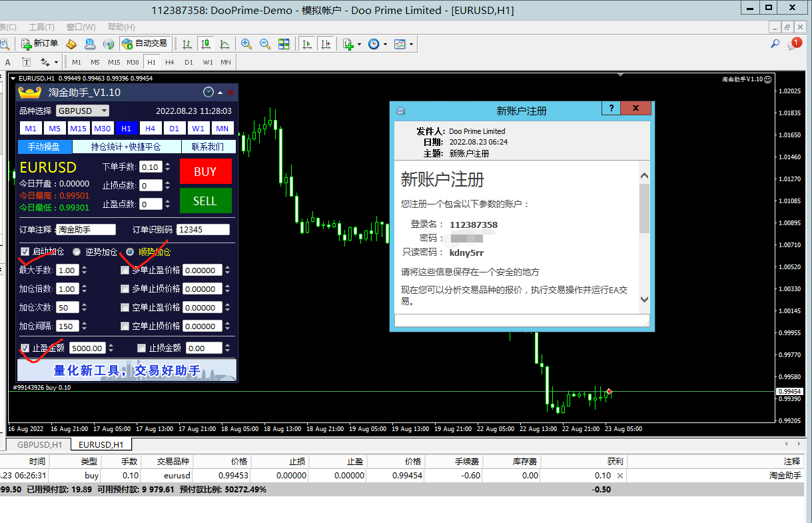
Task: Open the periods clock icon
Action: (x=374, y=44)
